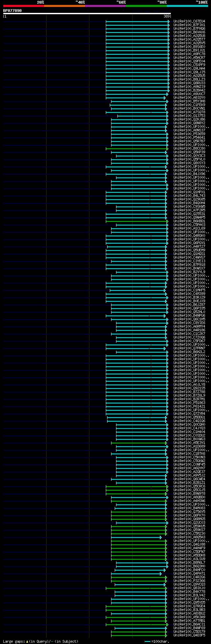Screen dimensions: 211x644
Task: Open hit UniRef100_B7FIK1
Action: pyautogui.click(x=189, y=25)
